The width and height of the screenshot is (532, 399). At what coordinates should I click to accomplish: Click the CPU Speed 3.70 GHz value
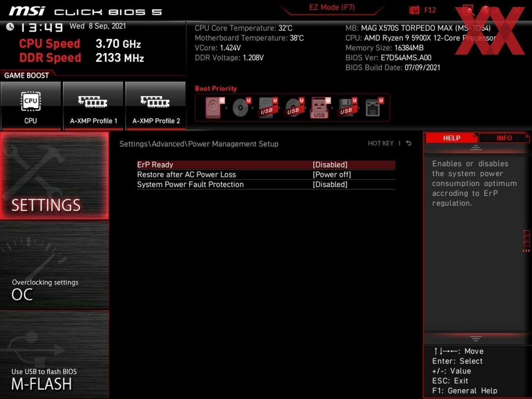[118, 44]
